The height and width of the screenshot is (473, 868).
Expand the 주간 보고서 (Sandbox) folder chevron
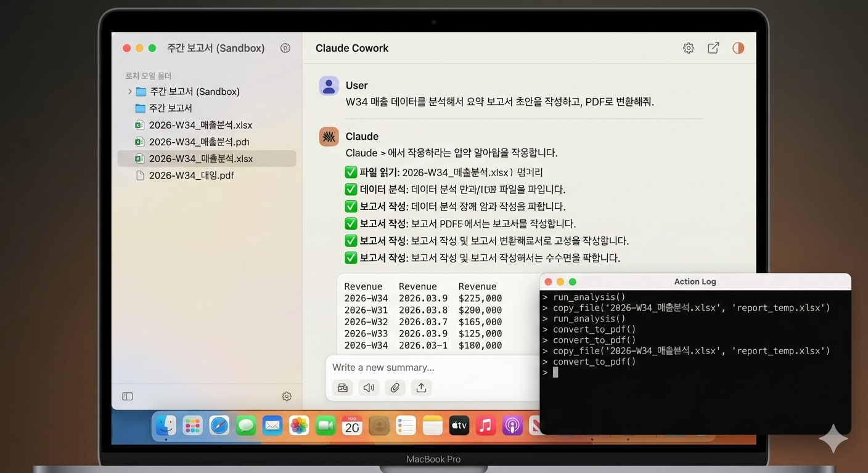pyautogui.click(x=129, y=92)
